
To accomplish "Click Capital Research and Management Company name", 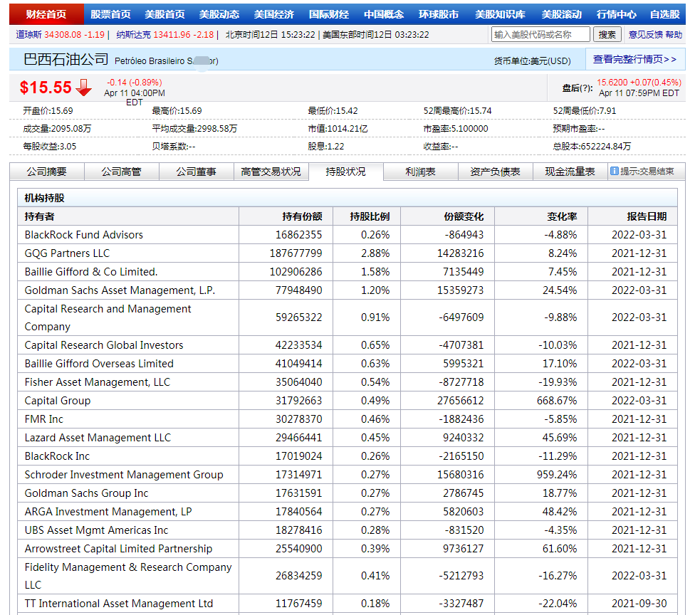I will 108,317.
